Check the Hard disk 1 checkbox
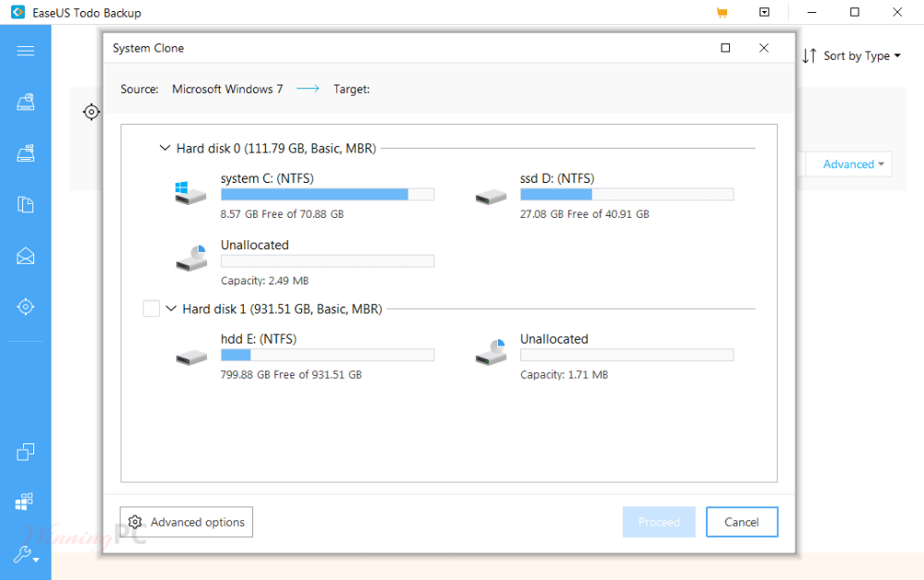This screenshot has height=580, width=924. [152, 308]
